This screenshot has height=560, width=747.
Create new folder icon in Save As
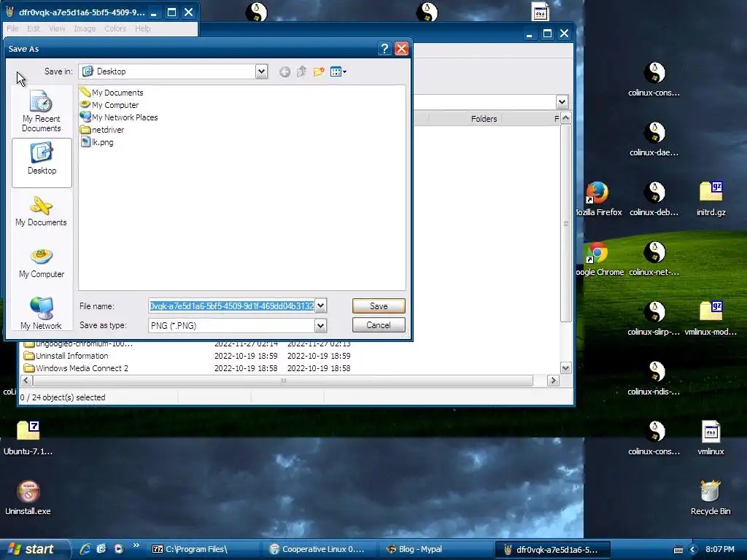point(319,72)
